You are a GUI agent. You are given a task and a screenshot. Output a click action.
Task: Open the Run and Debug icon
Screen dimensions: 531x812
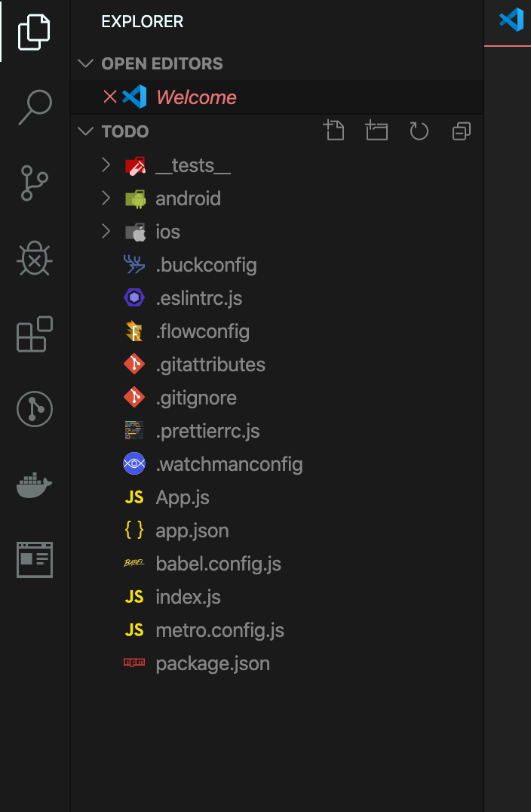(33, 259)
